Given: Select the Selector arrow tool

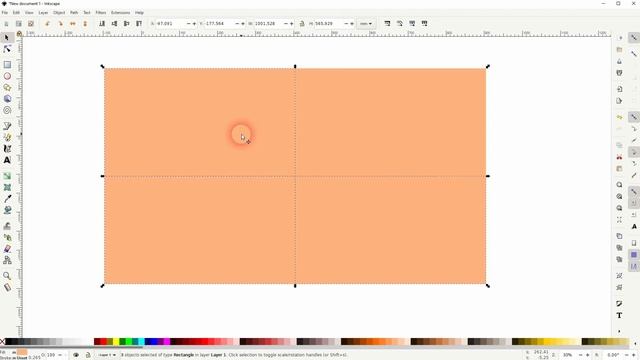Looking at the screenshot, I should tap(7, 38).
